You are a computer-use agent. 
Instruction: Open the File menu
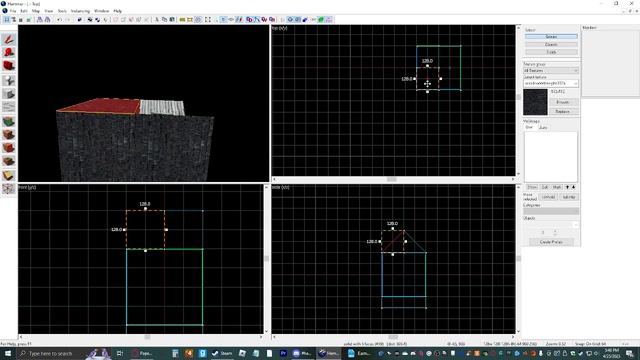pyautogui.click(x=13, y=11)
